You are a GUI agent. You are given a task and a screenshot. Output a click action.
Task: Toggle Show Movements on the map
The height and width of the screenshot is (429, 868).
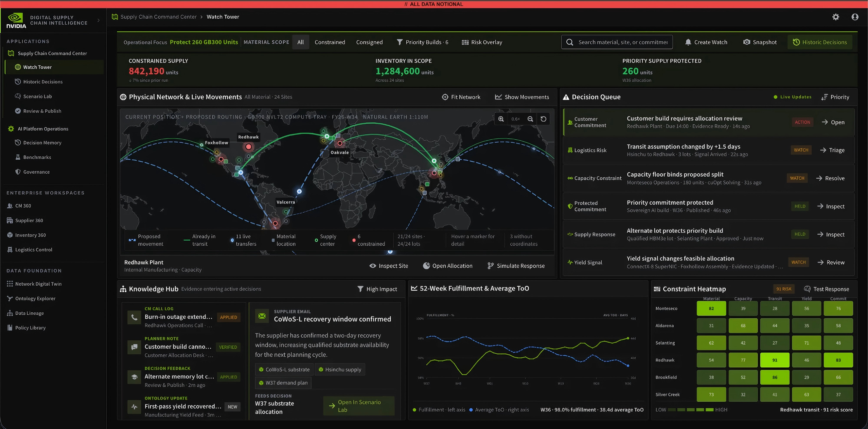(x=522, y=97)
